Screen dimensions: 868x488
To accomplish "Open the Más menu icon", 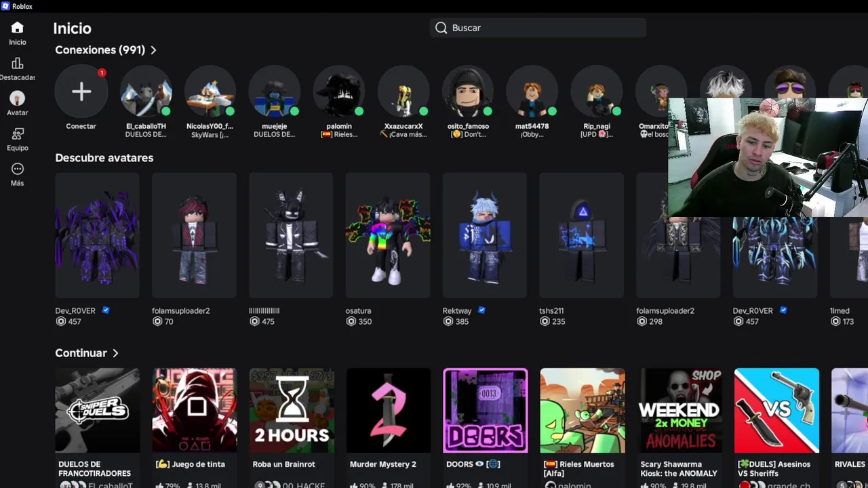I will (x=18, y=169).
